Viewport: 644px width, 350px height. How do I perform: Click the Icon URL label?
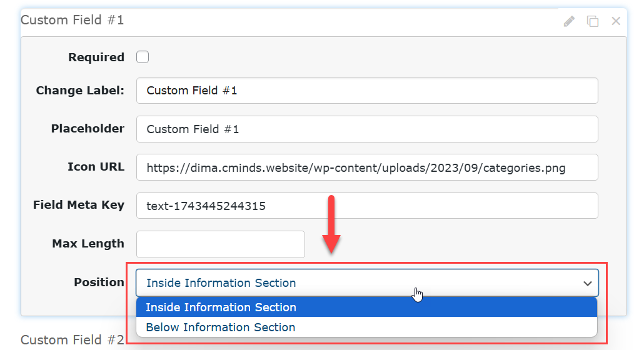click(96, 167)
